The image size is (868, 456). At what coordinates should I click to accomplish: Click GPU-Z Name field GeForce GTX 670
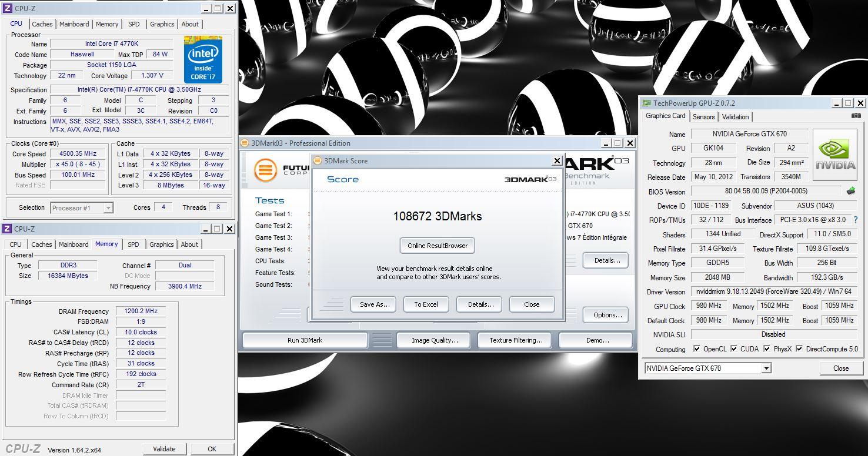tap(749, 134)
